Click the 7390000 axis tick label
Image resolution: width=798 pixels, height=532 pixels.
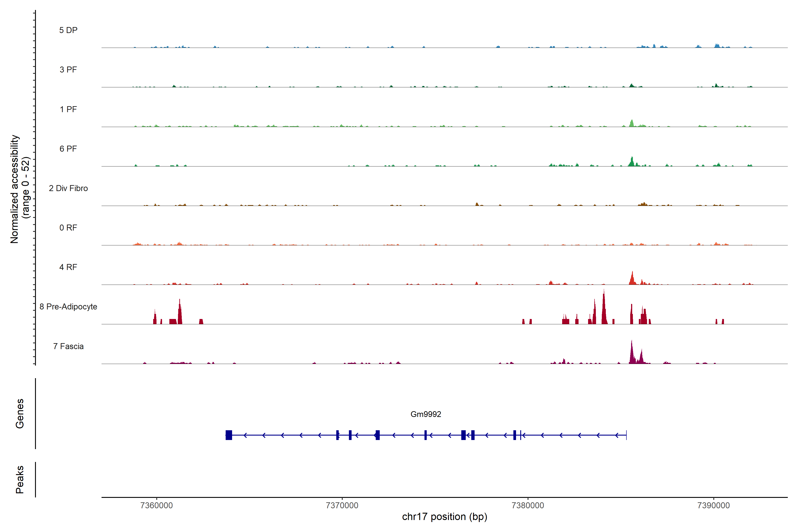pos(714,505)
